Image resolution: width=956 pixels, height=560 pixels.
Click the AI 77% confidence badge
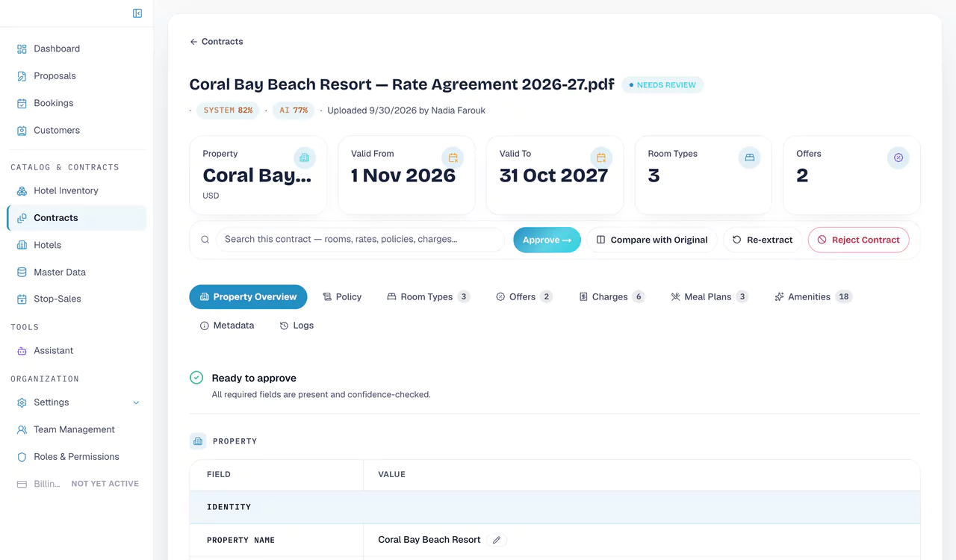pyautogui.click(x=294, y=111)
